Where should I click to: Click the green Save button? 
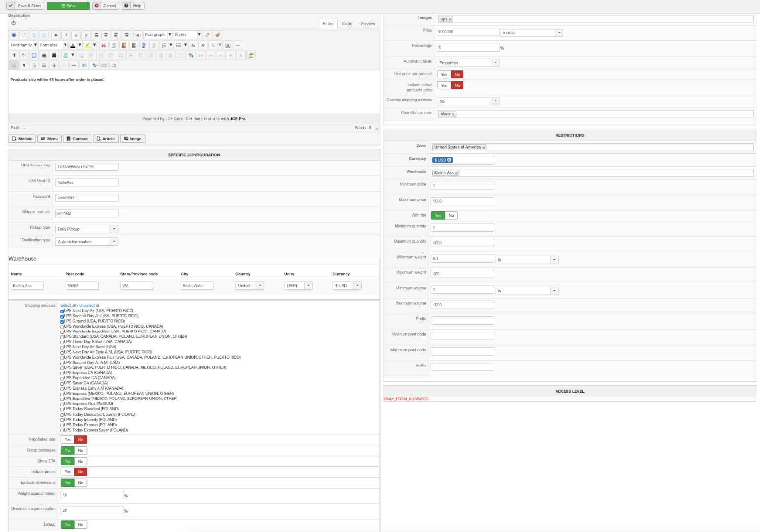tap(68, 6)
